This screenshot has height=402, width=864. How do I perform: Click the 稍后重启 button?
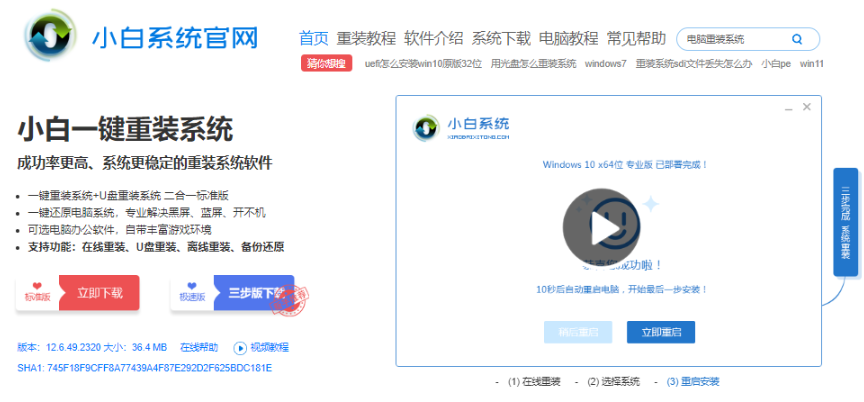tap(577, 332)
